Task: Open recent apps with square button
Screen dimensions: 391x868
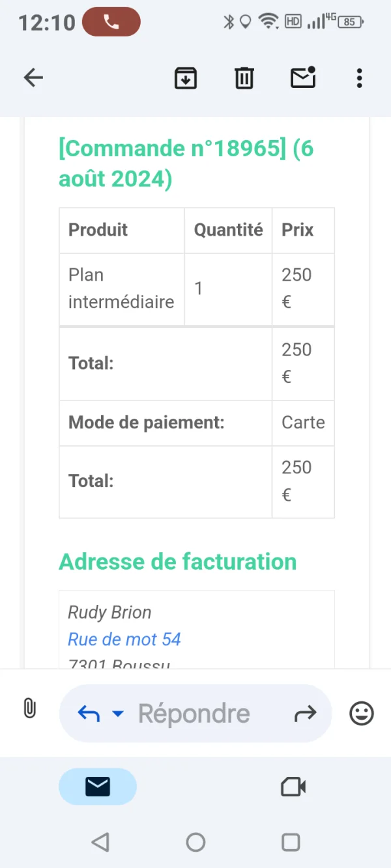Action: [x=291, y=842]
